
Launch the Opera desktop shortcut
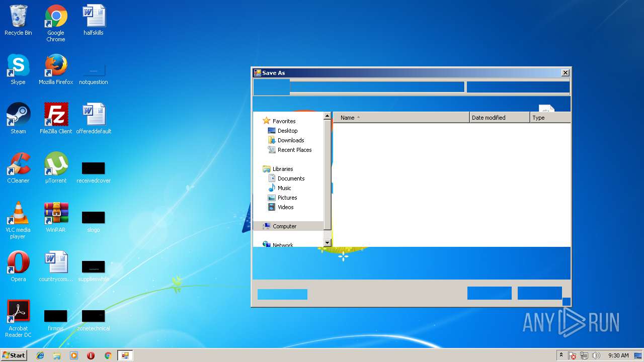(18, 266)
